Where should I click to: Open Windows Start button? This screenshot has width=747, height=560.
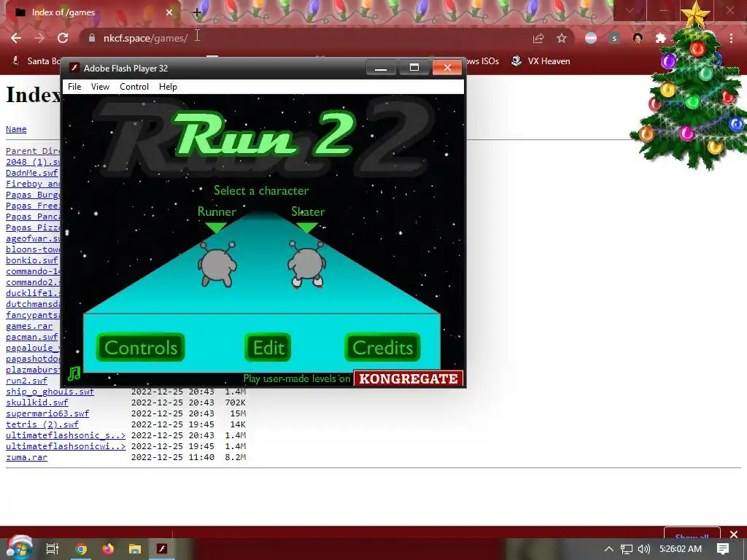click(19, 548)
